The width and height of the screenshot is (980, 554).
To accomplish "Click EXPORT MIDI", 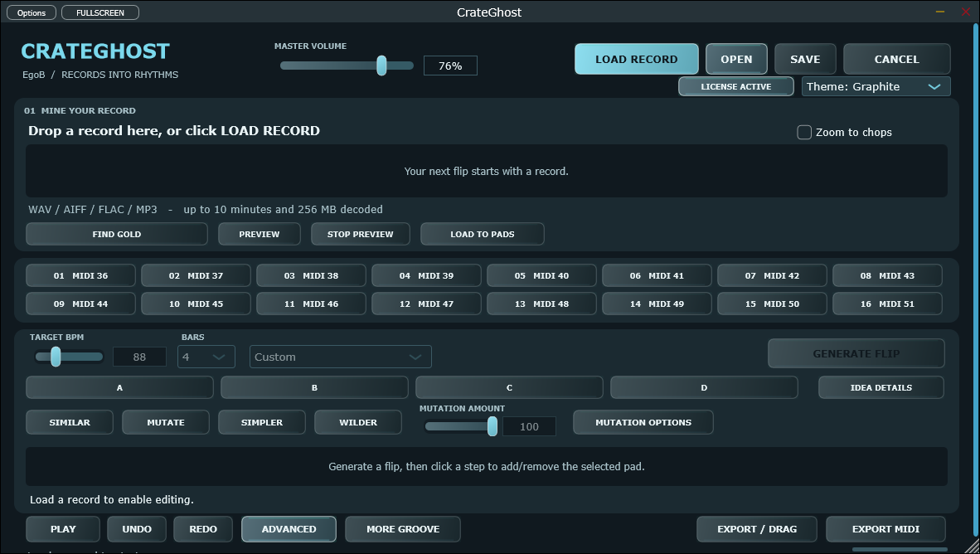I will click(x=885, y=529).
